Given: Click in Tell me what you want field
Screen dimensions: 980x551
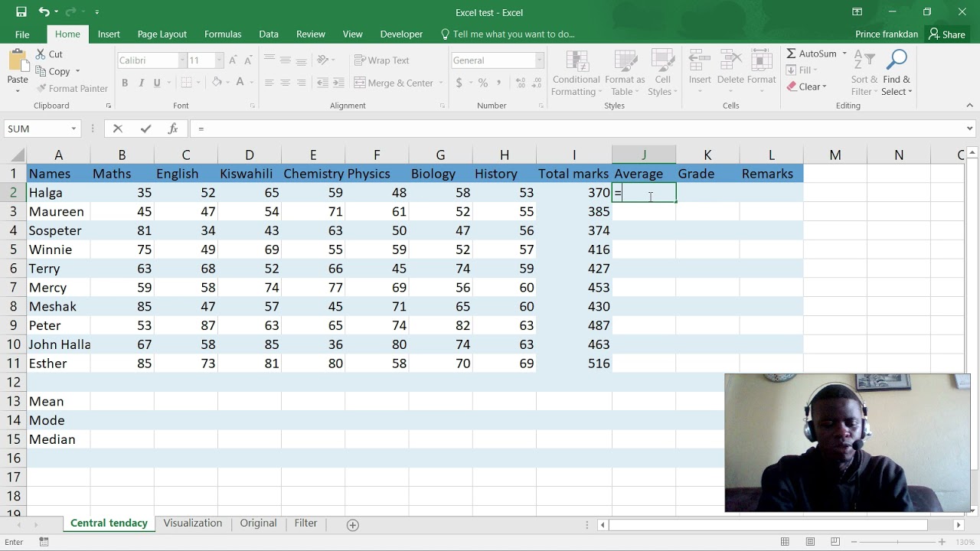Looking at the screenshot, I should pyautogui.click(x=513, y=34).
